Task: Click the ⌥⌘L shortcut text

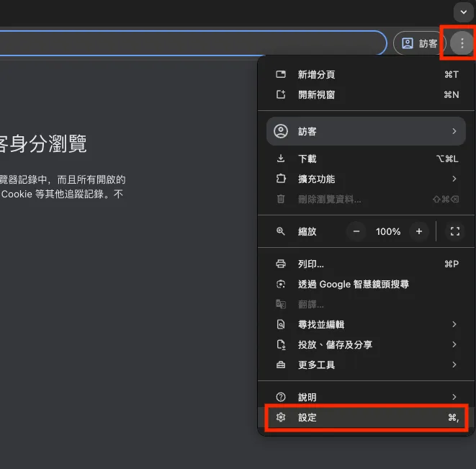Action: click(x=447, y=158)
